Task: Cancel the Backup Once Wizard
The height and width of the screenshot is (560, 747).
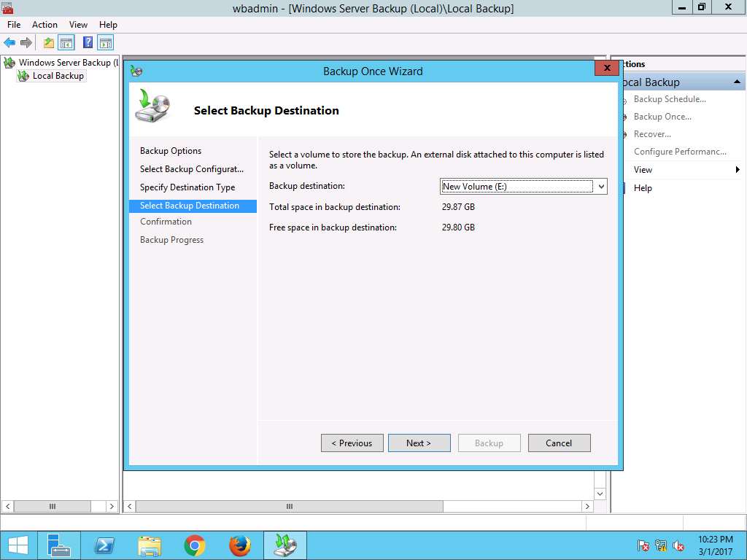Action: 560,443
